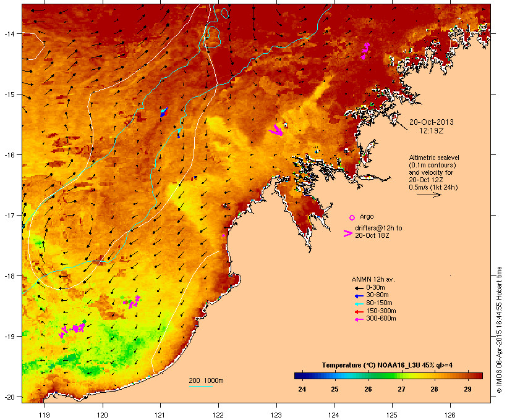Click the 150-300m depth label
The image size is (507, 420).
[x=381, y=311]
